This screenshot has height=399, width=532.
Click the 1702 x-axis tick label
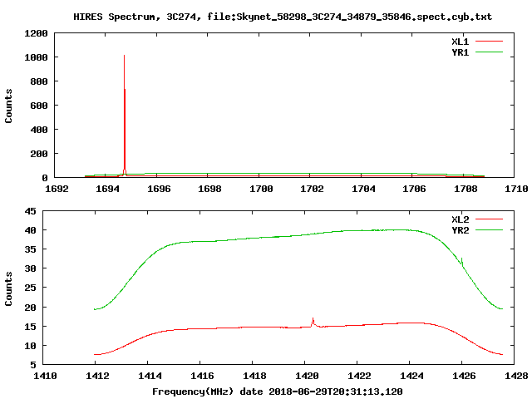click(x=312, y=189)
